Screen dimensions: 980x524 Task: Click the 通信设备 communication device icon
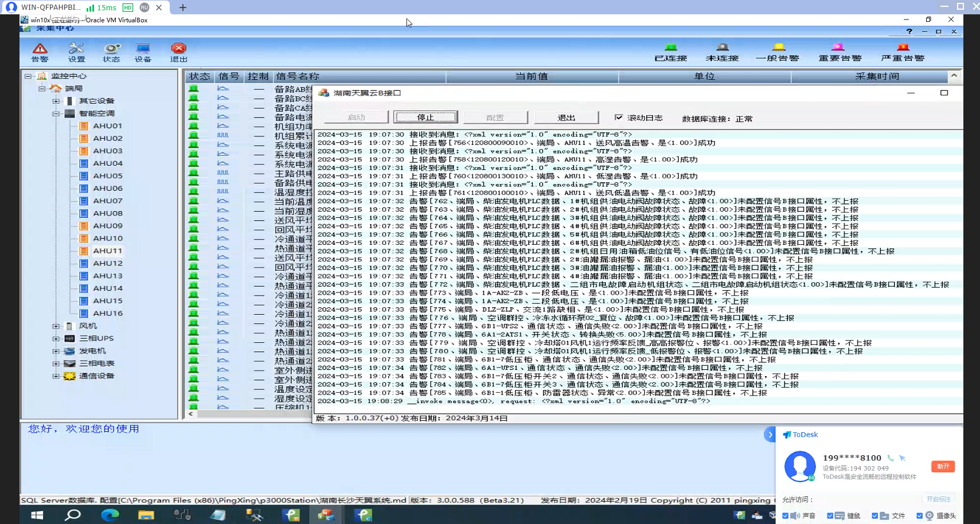pyautogui.click(x=69, y=376)
